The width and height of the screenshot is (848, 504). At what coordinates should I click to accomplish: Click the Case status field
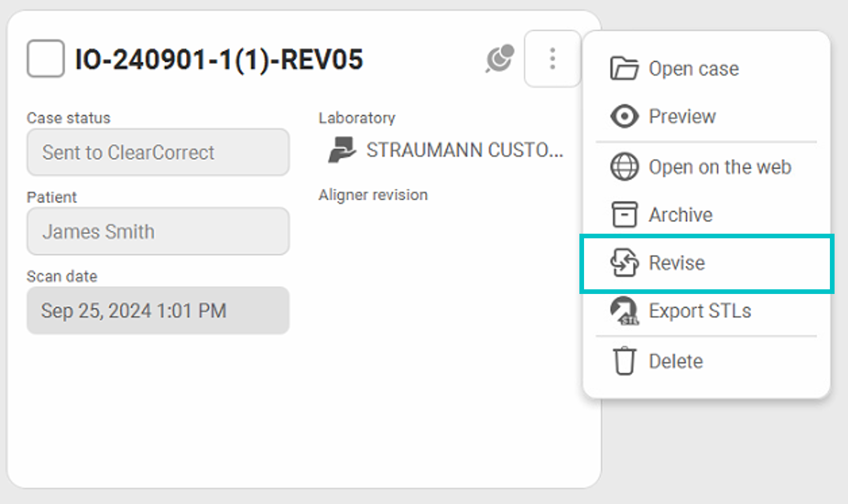point(158,153)
